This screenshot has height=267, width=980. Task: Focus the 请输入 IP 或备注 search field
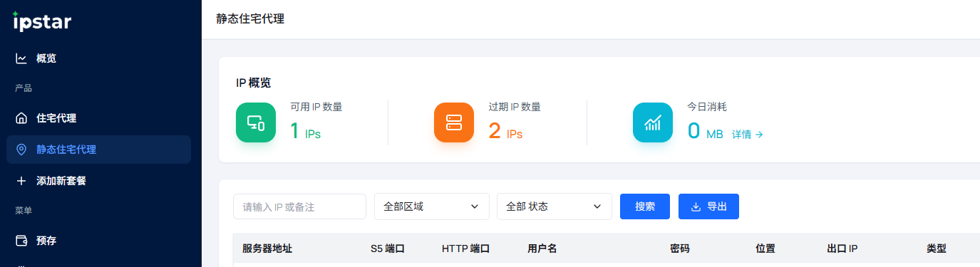(299, 206)
